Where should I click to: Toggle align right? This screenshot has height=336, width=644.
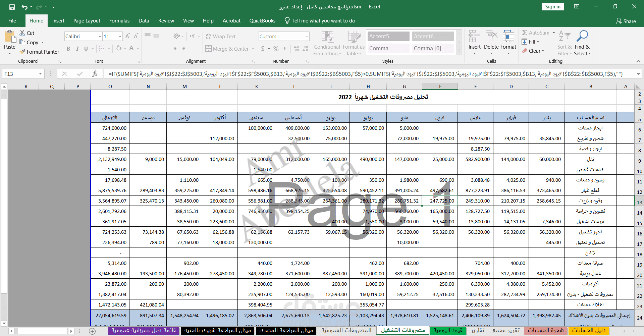tap(165, 49)
